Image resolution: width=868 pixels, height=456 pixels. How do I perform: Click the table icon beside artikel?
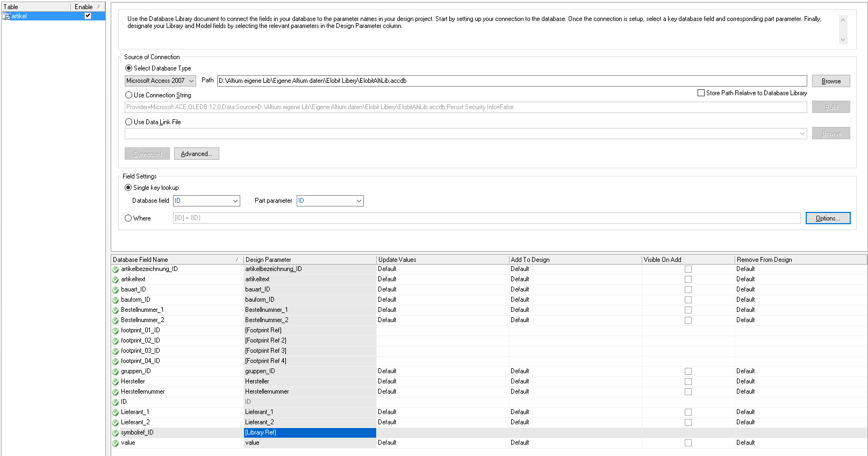point(6,16)
